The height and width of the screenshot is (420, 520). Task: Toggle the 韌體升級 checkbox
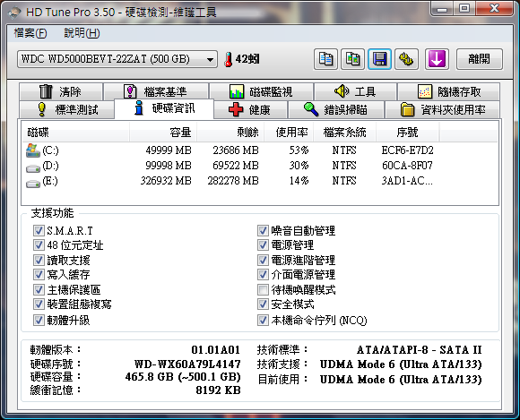tap(39, 321)
